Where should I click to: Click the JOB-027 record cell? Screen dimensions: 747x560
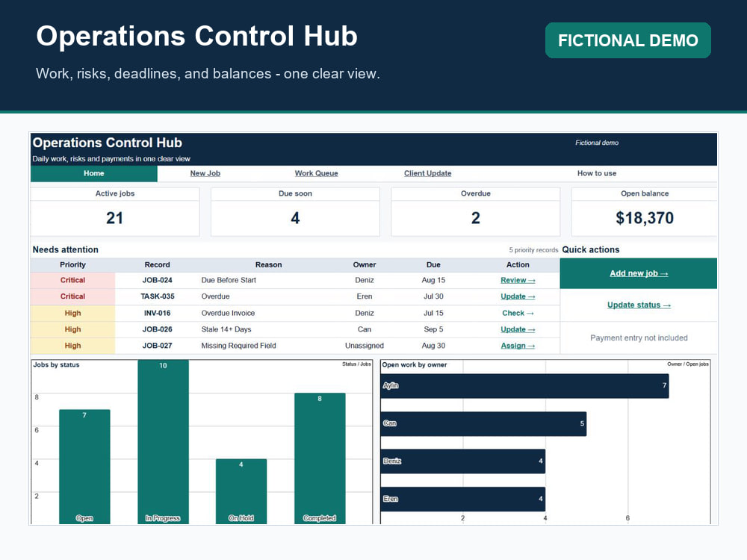(157, 346)
